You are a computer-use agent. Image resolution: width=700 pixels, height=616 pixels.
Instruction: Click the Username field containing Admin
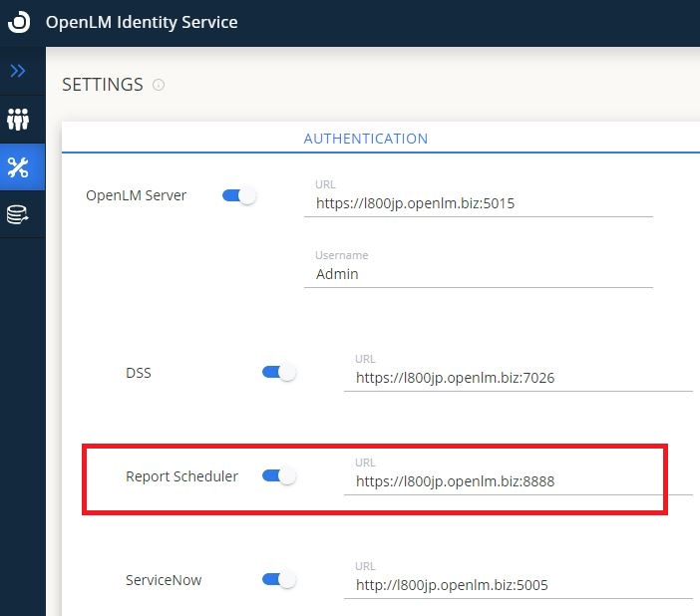pos(478,273)
